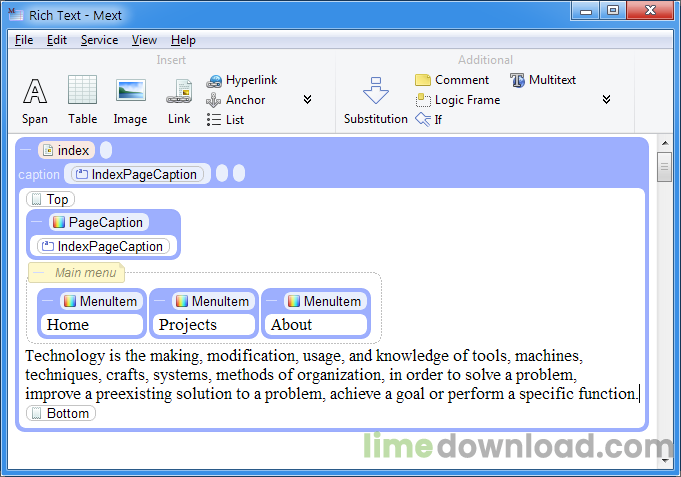Insert a Logic Frame
The image size is (681, 477).
click(458, 100)
